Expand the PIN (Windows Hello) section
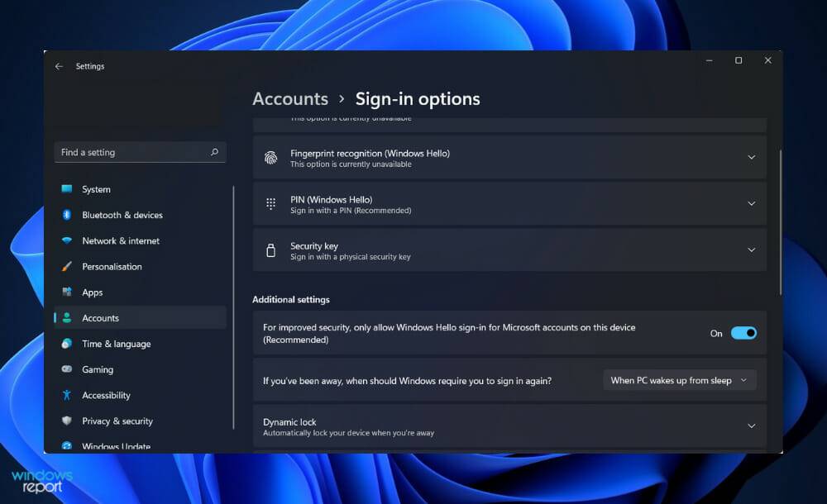The width and height of the screenshot is (827, 504). (751, 203)
